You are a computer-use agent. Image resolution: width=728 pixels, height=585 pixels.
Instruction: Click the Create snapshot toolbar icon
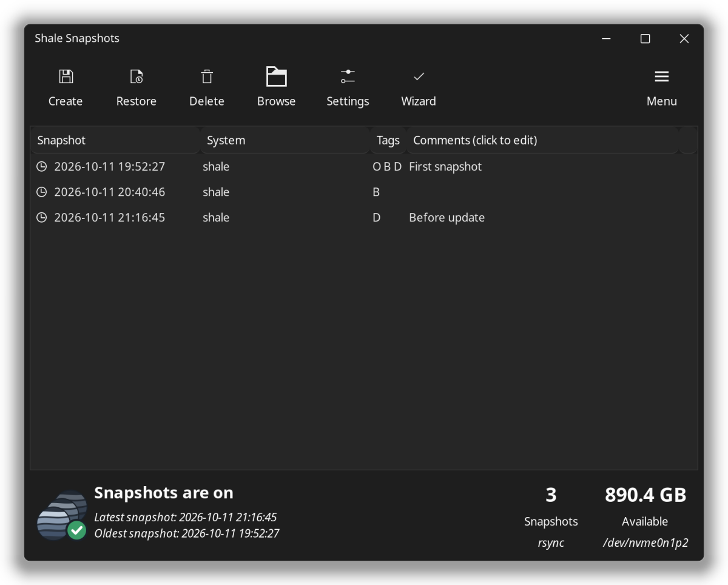pos(66,76)
